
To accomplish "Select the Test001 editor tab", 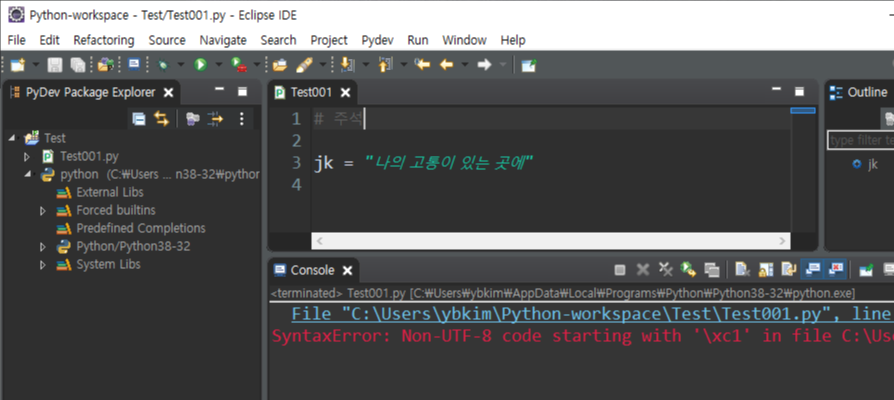I will coord(311,92).
